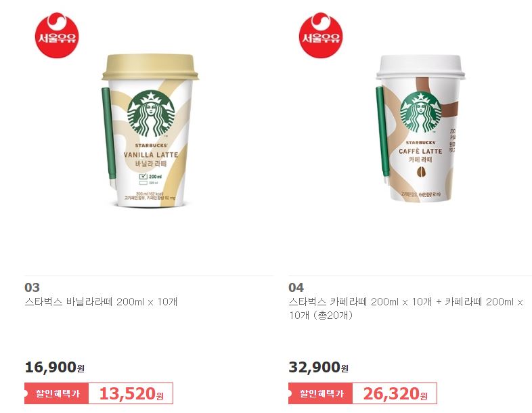The image size is (532, 413).
Task: Click product number 03
Action: click(x=32, y=288)
